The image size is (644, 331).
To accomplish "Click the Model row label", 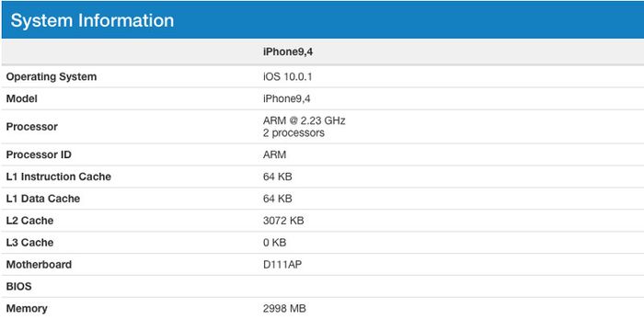I will coord(22,98).
